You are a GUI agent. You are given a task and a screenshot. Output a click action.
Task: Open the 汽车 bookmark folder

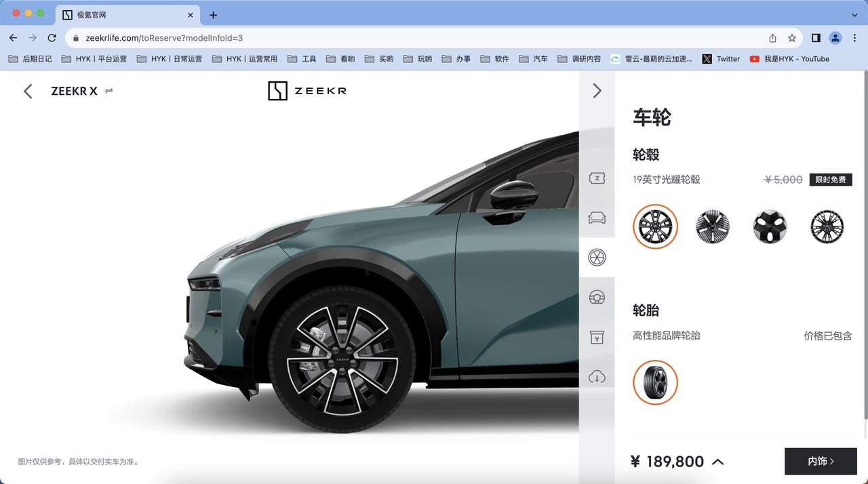tap(534, 59)
